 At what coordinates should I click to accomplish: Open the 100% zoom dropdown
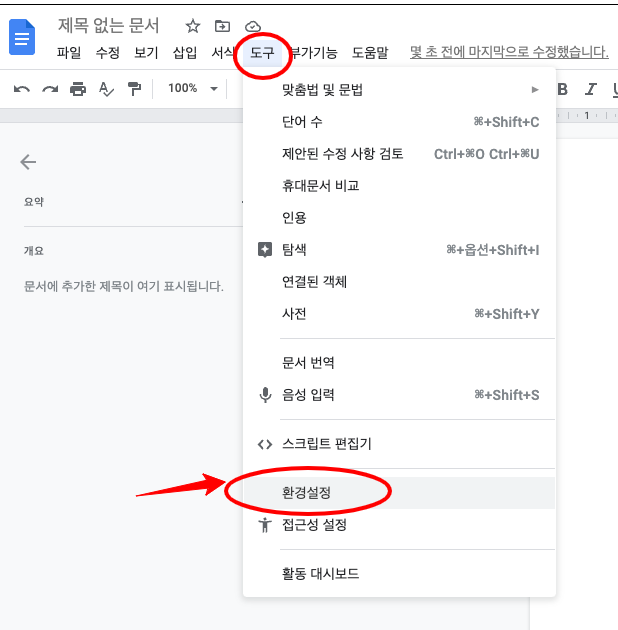pos(192,88)
